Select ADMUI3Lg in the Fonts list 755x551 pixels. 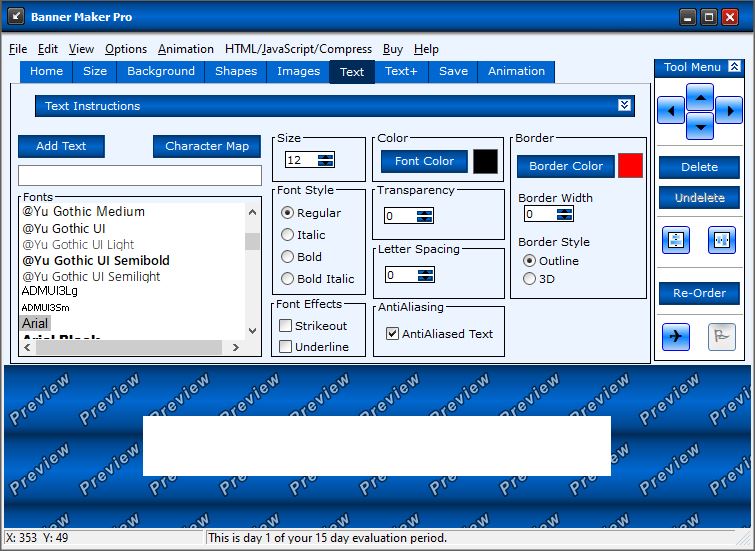(50, 291)
